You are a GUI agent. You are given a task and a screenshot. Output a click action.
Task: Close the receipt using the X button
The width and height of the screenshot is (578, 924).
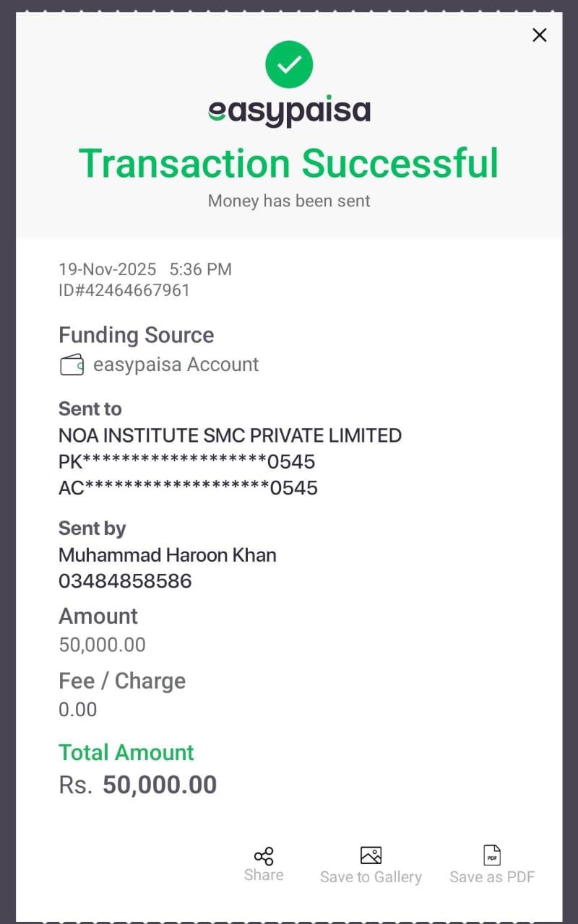point(539,35)
